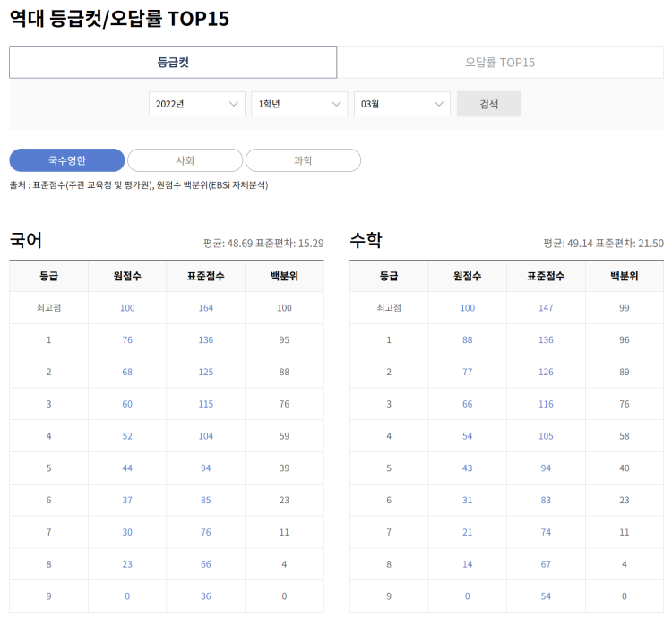Click 국어 최고점 standard score 164
The width and height of the screenshot is (672, 635).
tap(206, 307)
